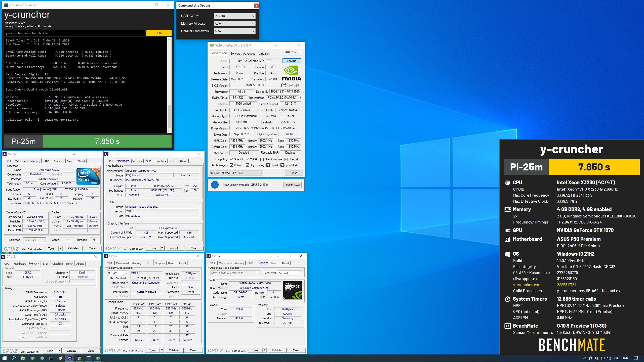
Task: Open Google Chrome from the taskbar
Action: point(42,358)
